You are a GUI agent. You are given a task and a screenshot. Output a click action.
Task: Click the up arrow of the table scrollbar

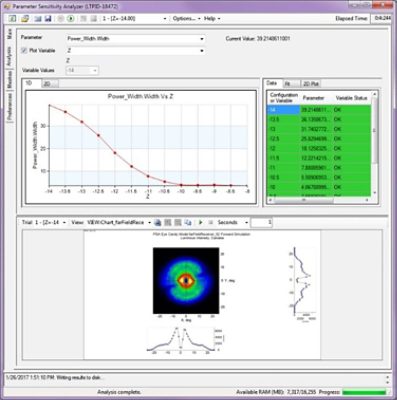374,94
